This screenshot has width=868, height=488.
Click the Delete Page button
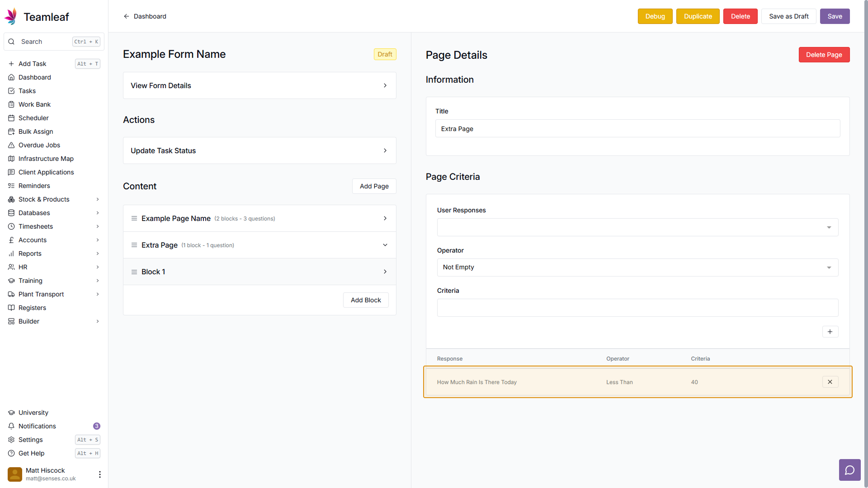824,55
